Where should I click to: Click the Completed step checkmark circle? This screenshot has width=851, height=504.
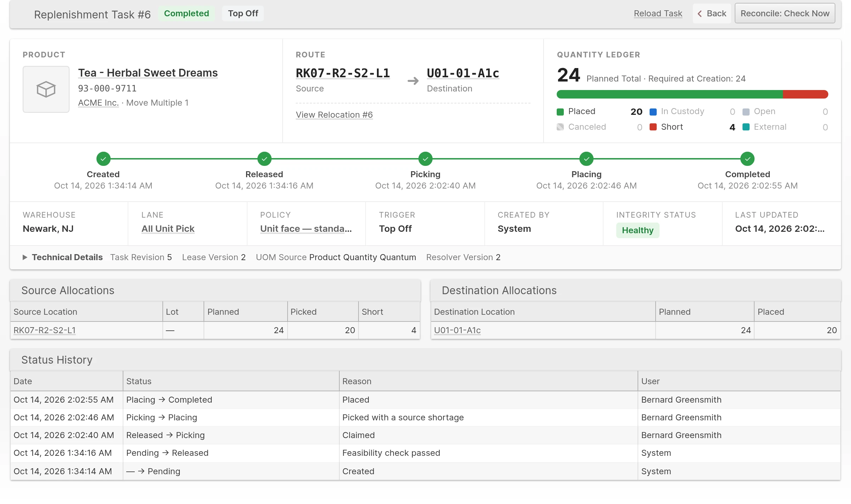point(747,159)
